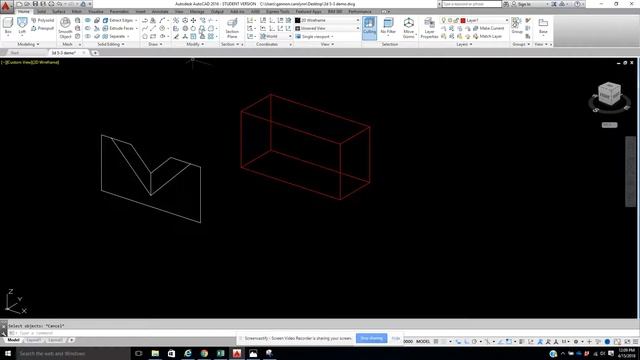Image resolution: width=640 pixels, height=360 pixels.
Task: Open the 2D Wireframe visual style dropdown
Action: (327, 20)
